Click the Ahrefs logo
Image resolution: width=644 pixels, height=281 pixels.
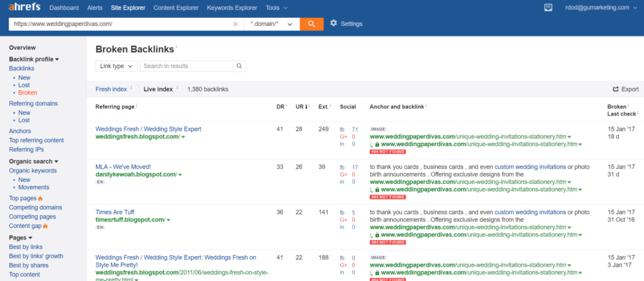pos(24,7)
